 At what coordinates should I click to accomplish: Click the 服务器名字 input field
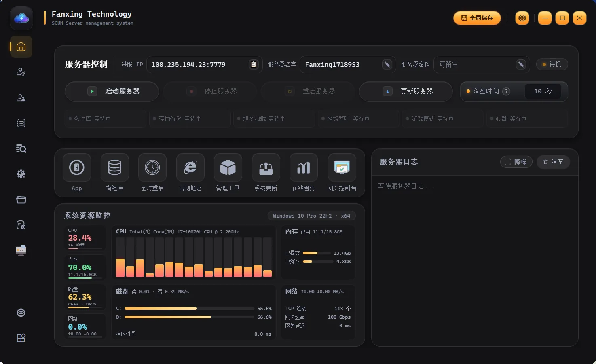tap(347, 64)
